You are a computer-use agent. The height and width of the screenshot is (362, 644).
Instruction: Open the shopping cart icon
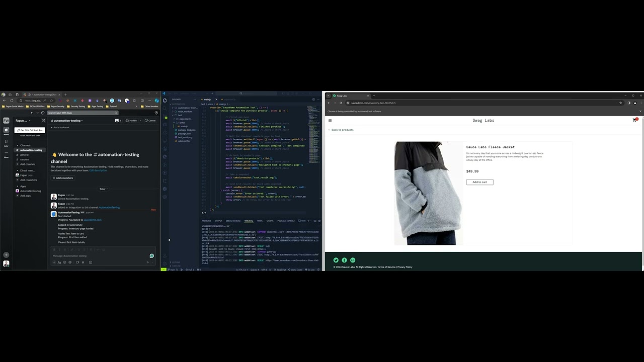click(635, 120)
